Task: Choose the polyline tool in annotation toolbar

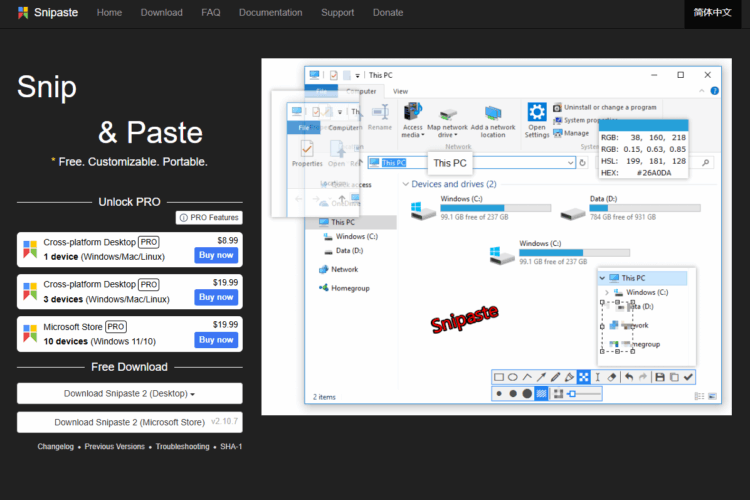Action: pos(527,377)
